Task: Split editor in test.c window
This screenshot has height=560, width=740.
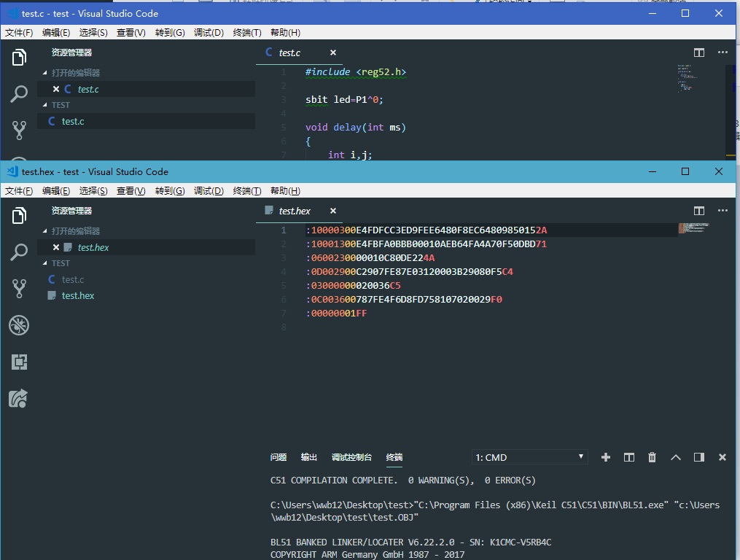Action: point(699,52)
